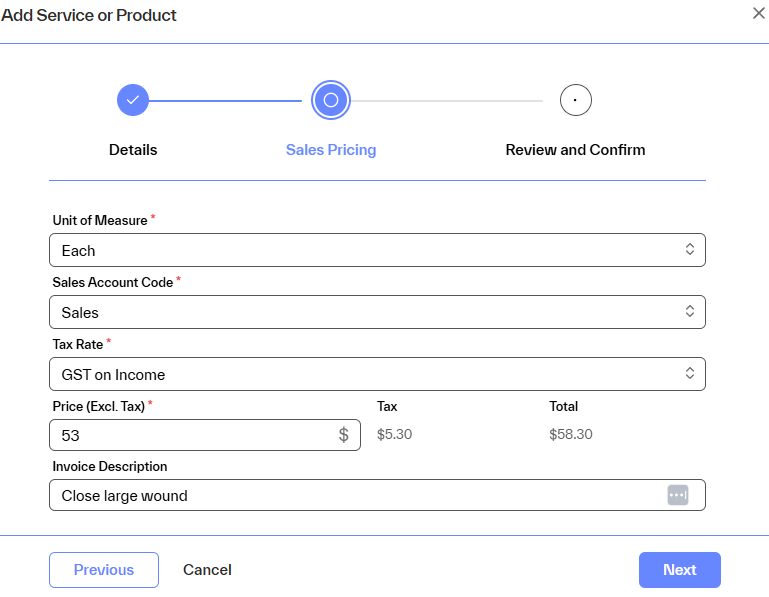Proceed with the Next button
Image resolution: width=769 pixels, height=597 pixels.
(x=679, y=570)
